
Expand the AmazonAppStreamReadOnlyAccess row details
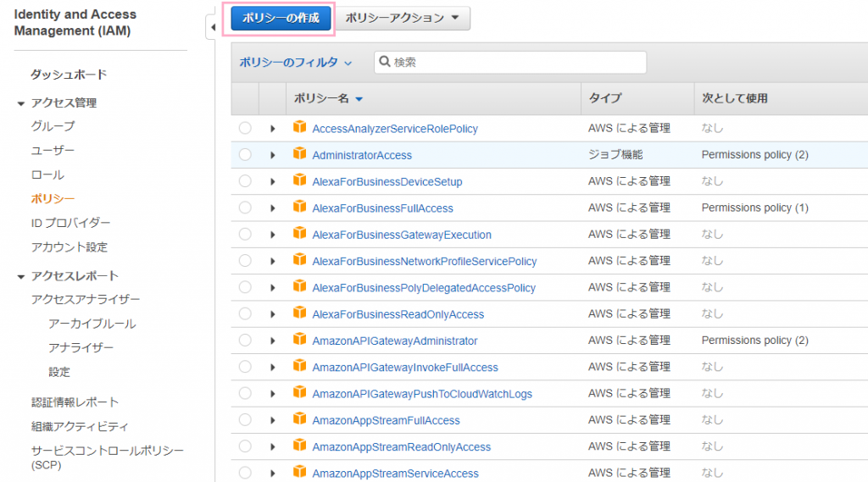[272, 447]
